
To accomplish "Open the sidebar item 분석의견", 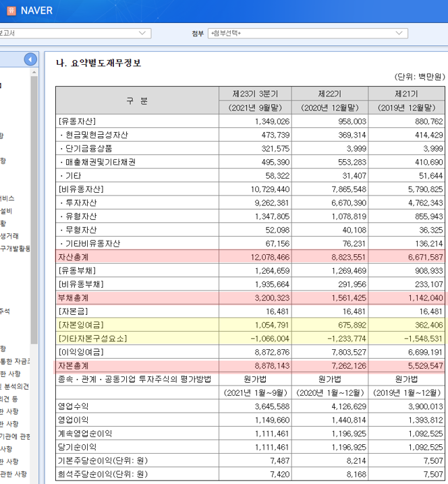I will point(14,386).
